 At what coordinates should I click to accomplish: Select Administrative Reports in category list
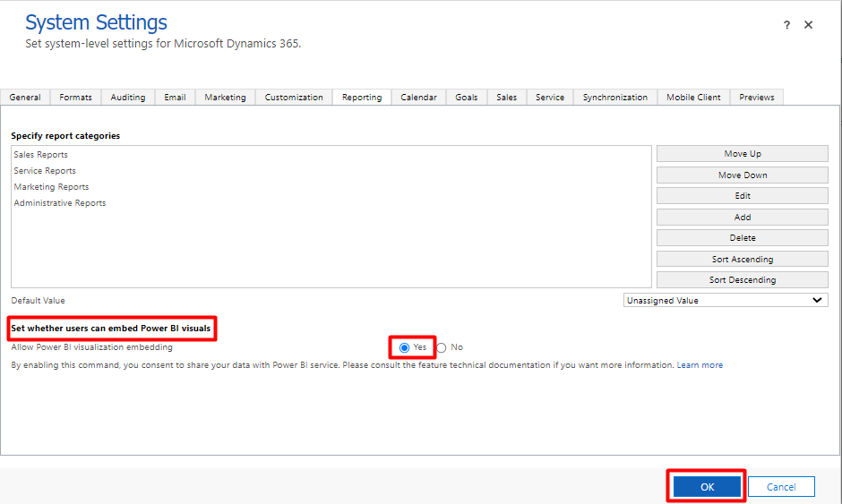click(60, 203)
